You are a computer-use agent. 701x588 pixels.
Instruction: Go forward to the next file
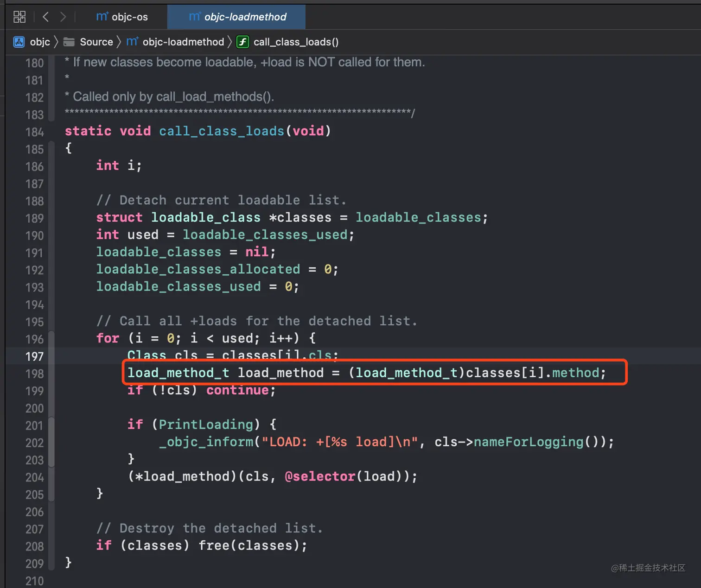click(63, 17)
